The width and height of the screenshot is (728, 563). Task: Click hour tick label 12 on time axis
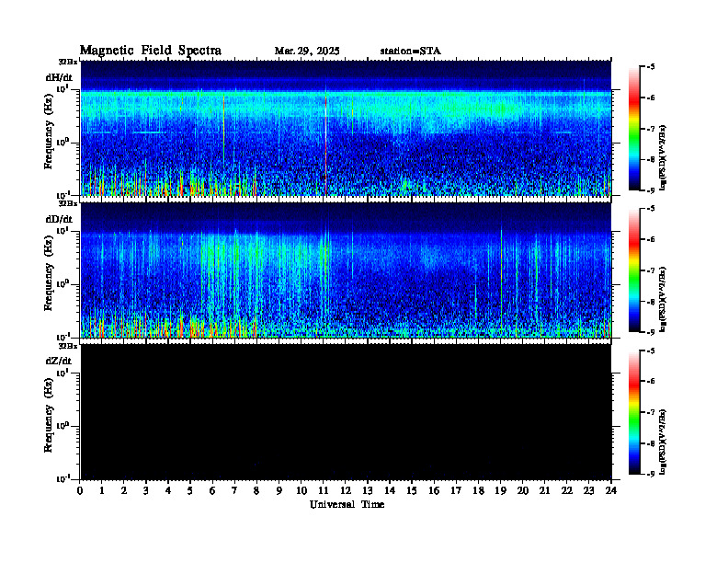point(346,491)
